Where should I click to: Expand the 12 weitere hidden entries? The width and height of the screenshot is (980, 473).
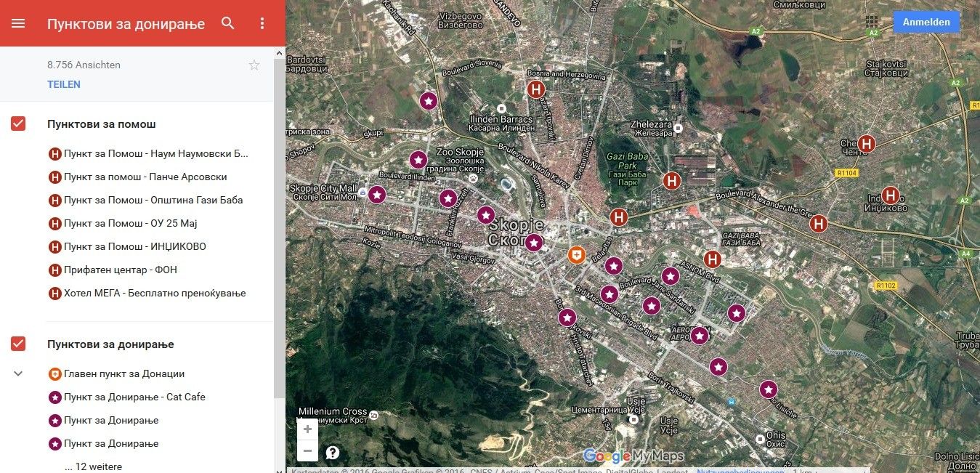pos(94,466)
